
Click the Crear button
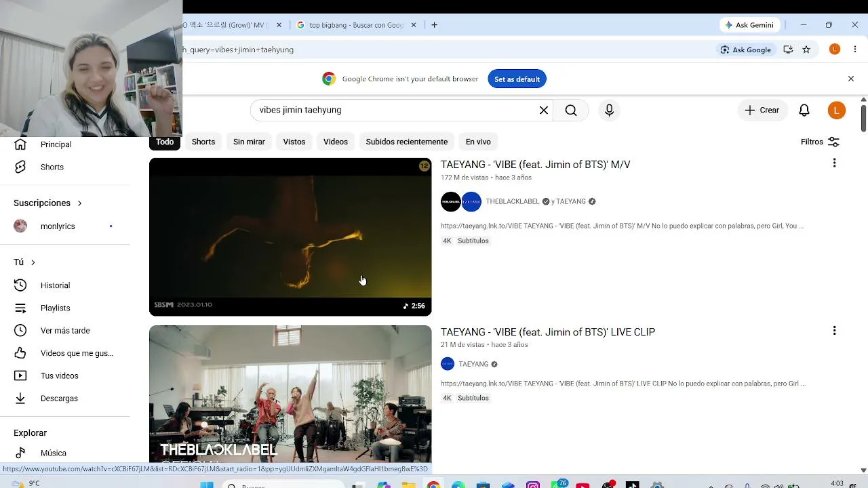(x=762, y=110)
